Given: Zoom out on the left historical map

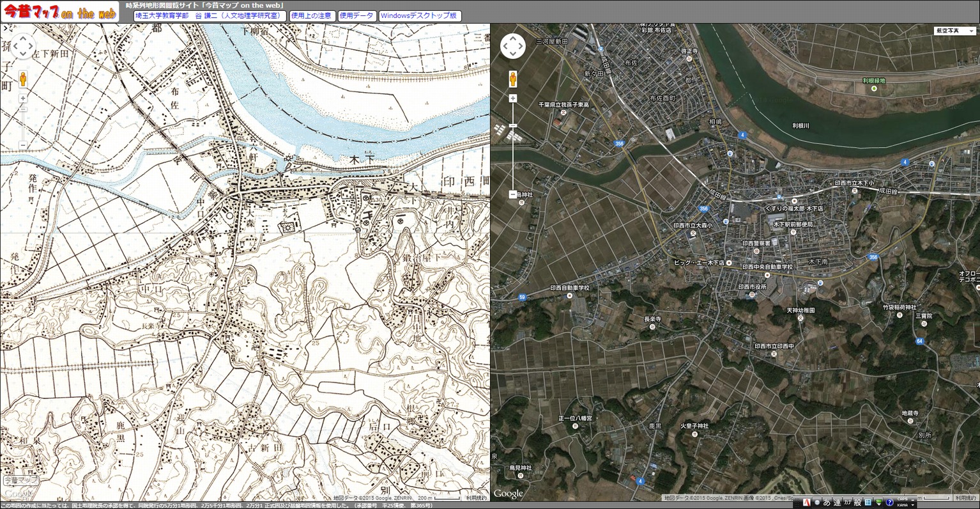Looking at the screenshot, I should point(23,145).
